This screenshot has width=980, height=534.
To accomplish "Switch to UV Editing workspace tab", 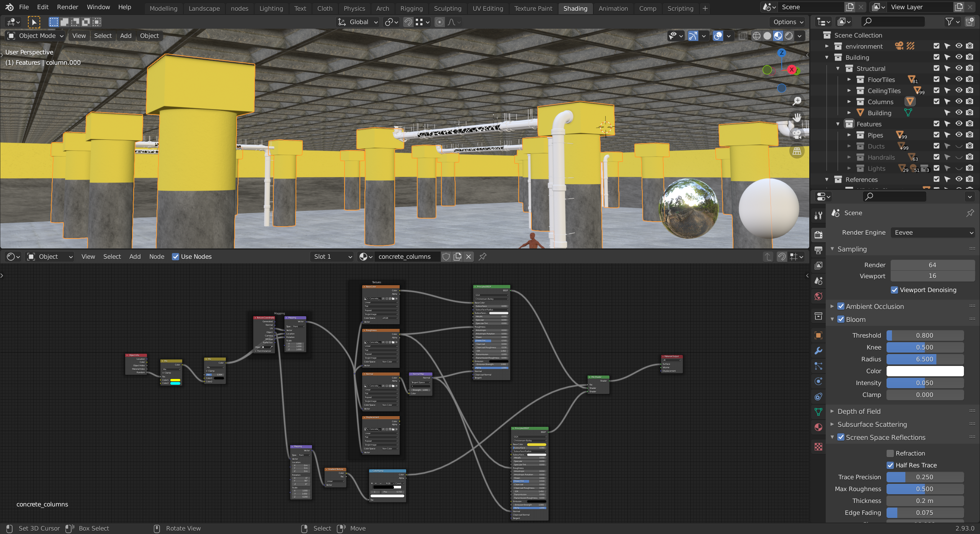I will point(488,8).
